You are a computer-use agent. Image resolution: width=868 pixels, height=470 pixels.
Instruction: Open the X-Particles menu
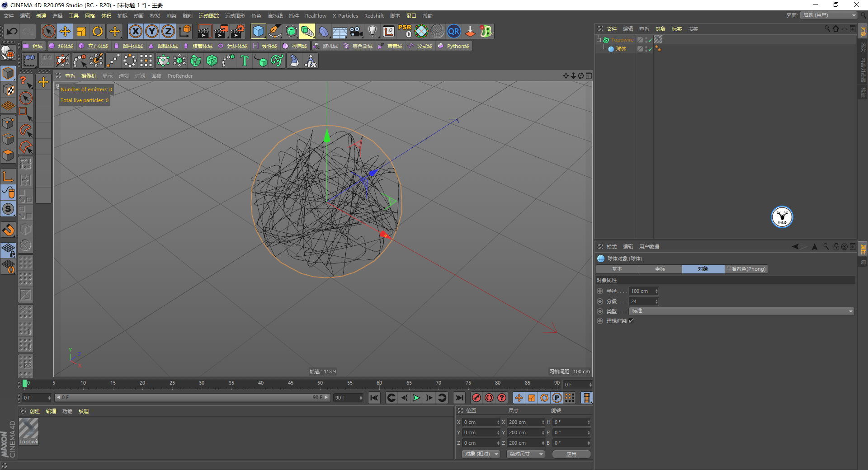[x=345, y=16]
